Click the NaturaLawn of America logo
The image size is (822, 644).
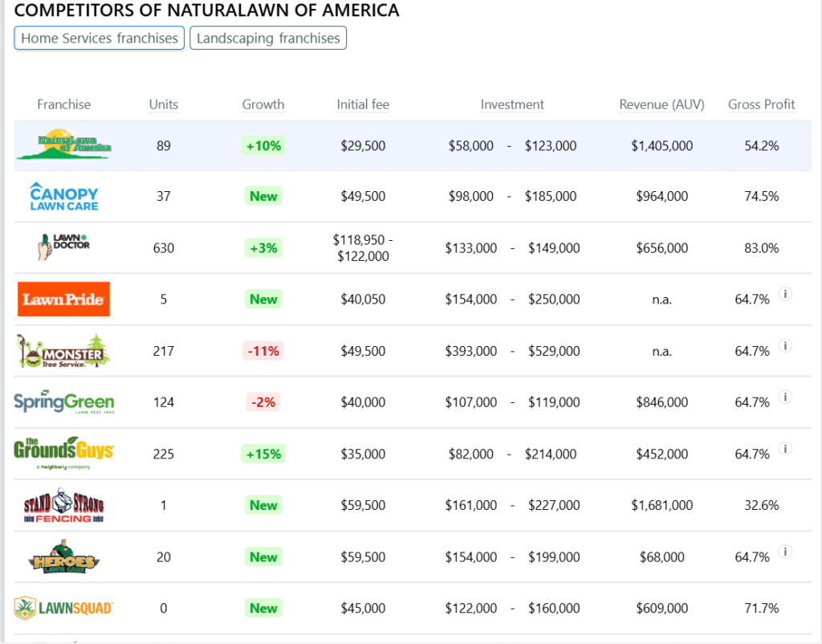[x=63, y=145]
